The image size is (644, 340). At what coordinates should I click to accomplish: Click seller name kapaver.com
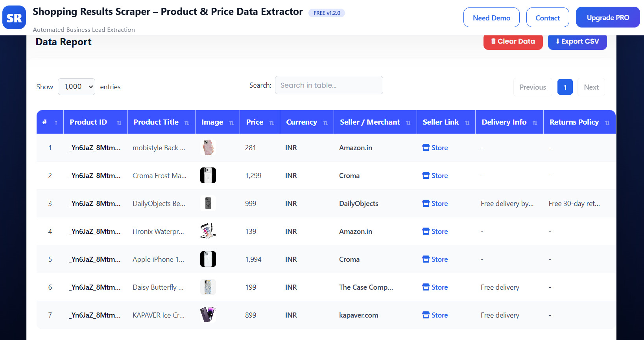pos(359,315)
